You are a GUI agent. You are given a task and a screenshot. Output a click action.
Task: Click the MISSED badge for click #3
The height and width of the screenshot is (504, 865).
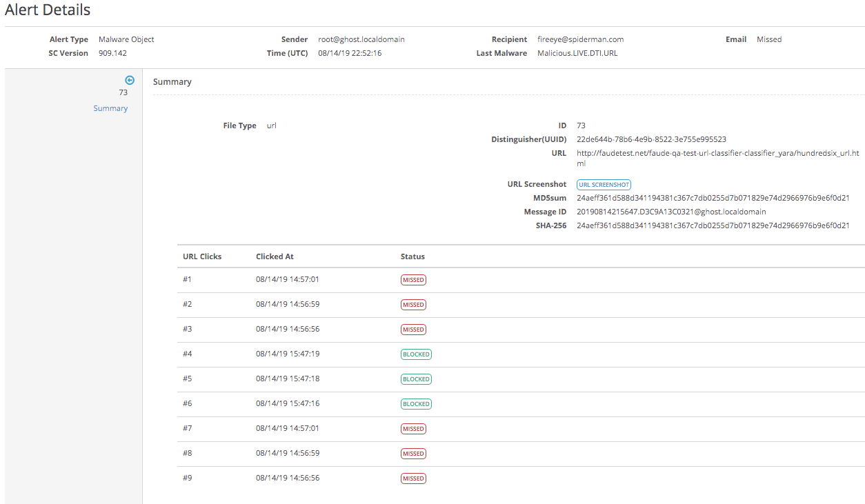pyautogui.click(x=414, y=330)
